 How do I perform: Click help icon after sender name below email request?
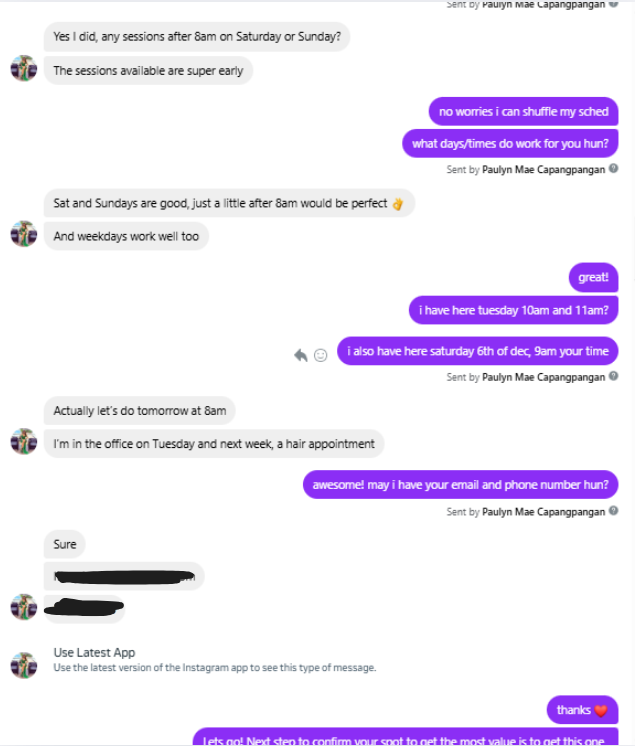pos(614,510)
